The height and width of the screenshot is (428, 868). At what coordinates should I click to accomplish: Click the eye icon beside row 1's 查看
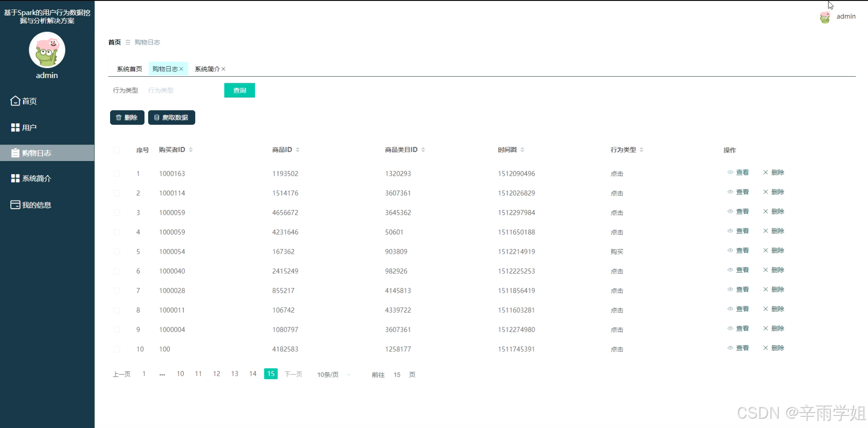[x=731, y=172]
